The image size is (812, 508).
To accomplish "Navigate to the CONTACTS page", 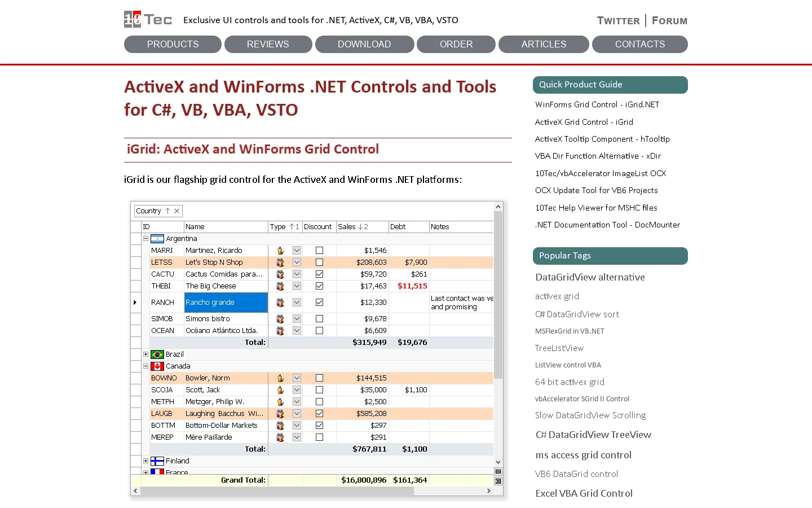I will (x=640, y=44).
